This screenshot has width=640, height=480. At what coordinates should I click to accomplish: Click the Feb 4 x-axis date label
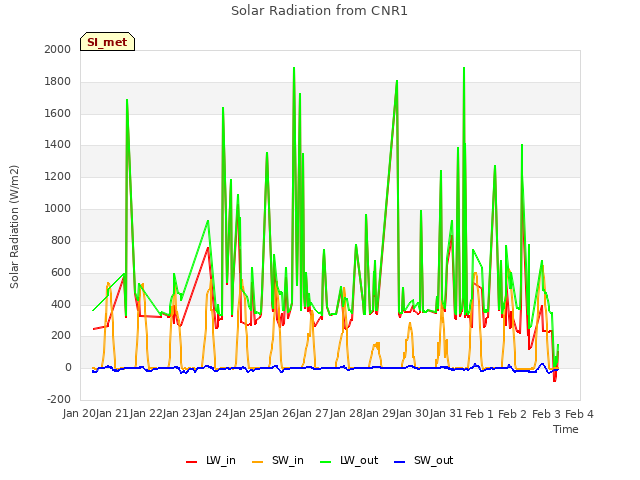[579, 414]
